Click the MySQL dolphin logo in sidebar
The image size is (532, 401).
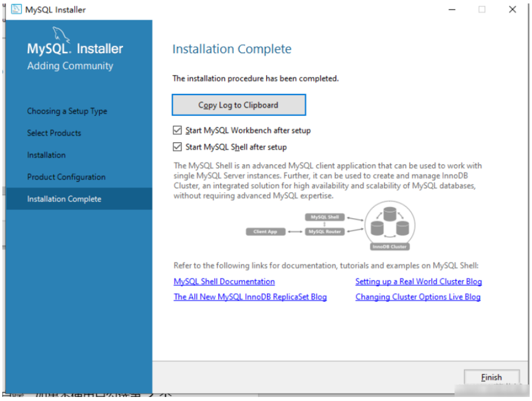61,35
